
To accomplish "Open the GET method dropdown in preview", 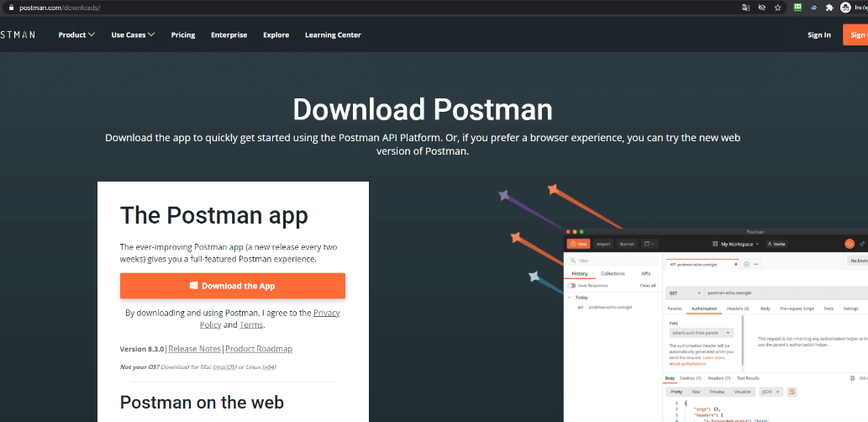I will tap(686, 293).
